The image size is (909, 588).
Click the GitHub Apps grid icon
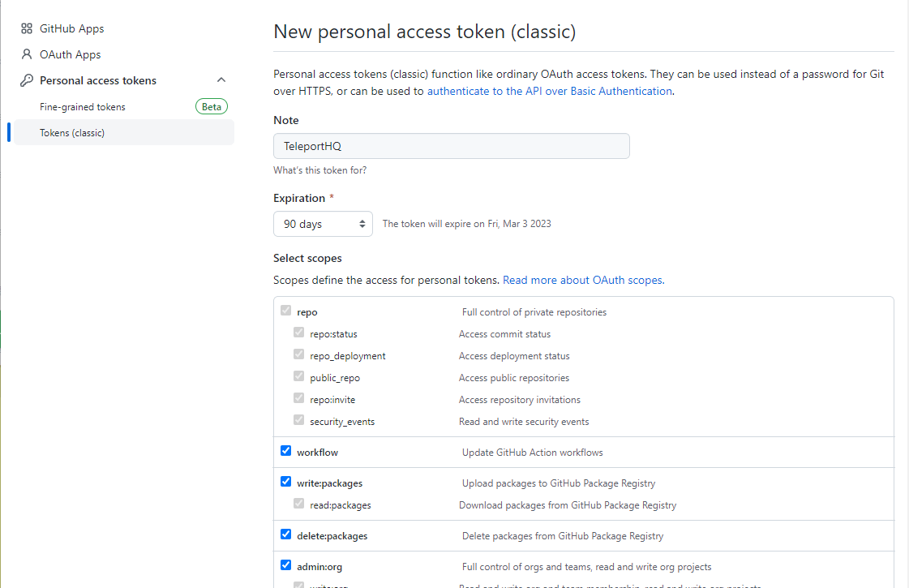pos(27,28)
